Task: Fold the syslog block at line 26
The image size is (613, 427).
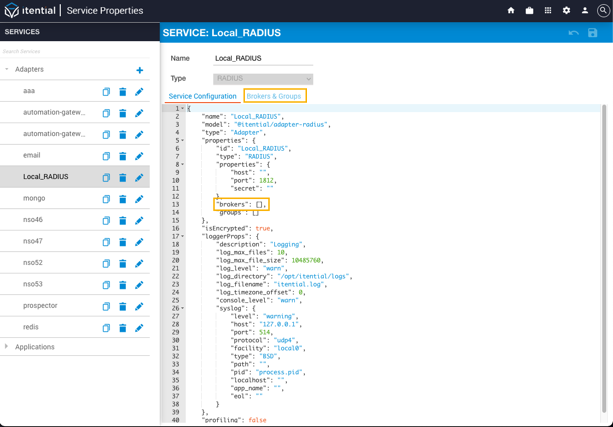Action: [183, 308]
